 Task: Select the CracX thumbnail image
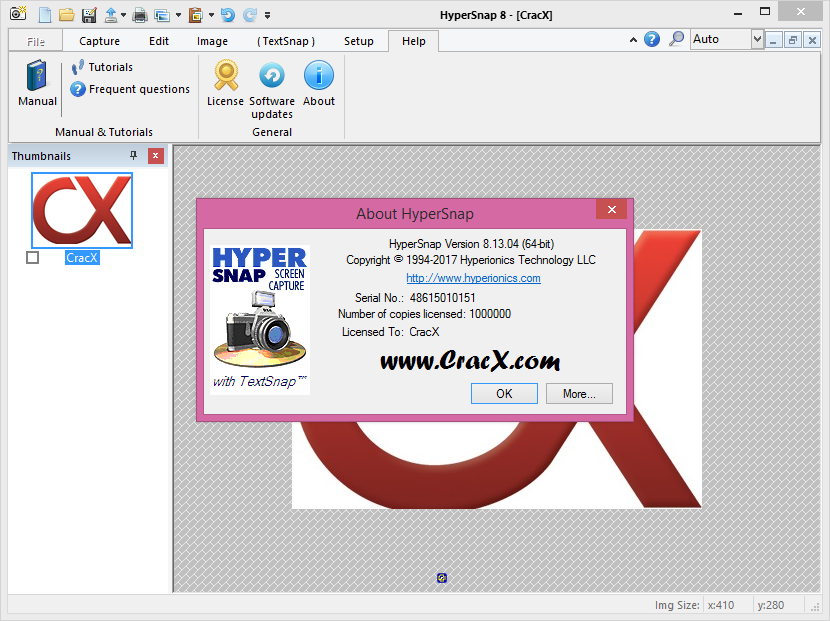pyautogui.click(x=82, y=210)
